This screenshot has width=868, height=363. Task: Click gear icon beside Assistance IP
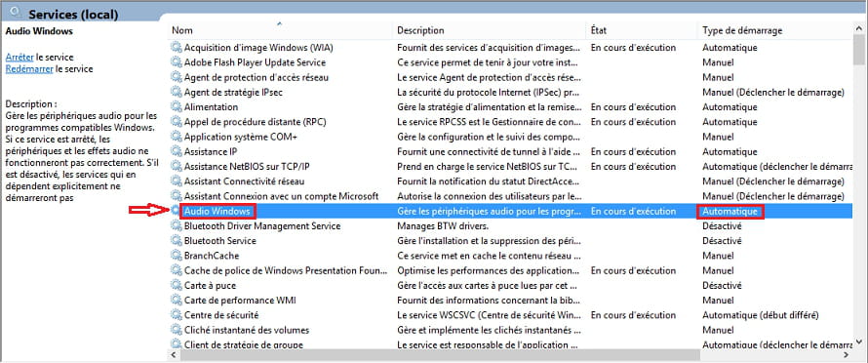point(176,151)
